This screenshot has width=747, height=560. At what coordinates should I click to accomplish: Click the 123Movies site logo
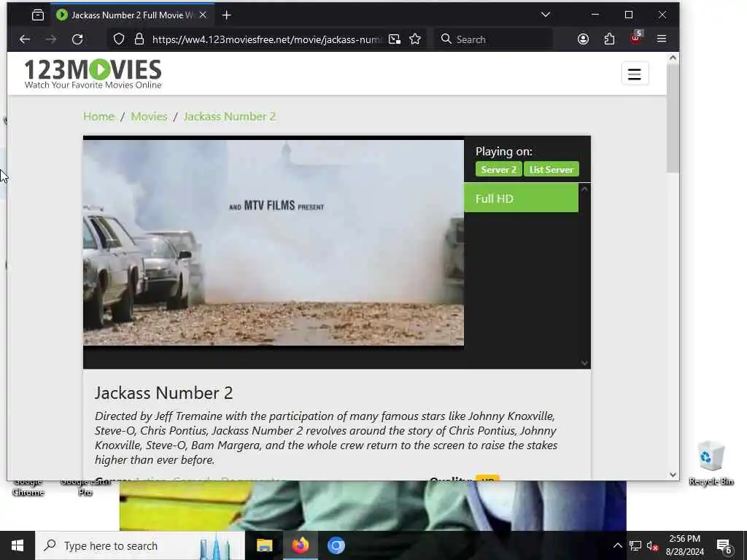pyautogui.click(x=93, y=74)
